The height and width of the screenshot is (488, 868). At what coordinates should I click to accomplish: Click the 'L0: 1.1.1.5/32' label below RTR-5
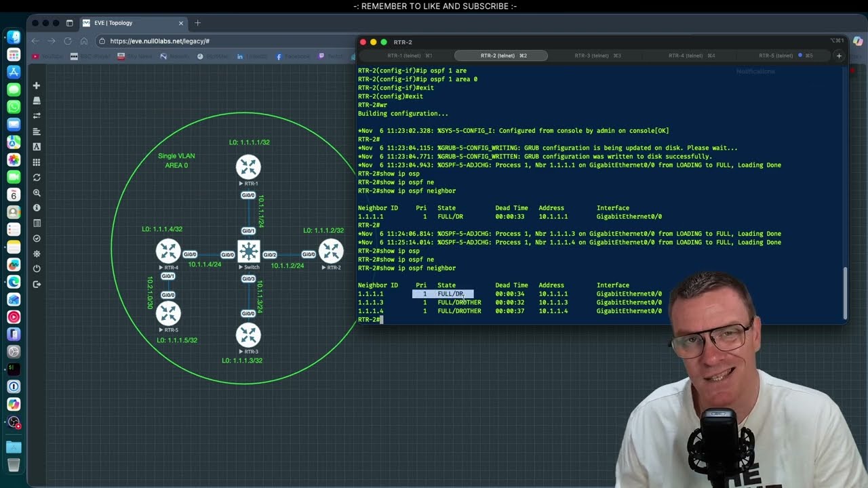[x=177, y=340]
